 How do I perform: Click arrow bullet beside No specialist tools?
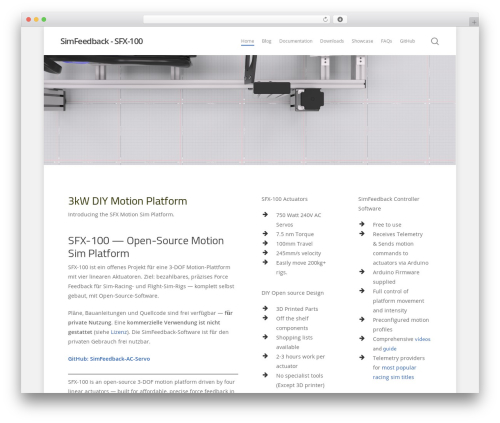coord(265,375)
